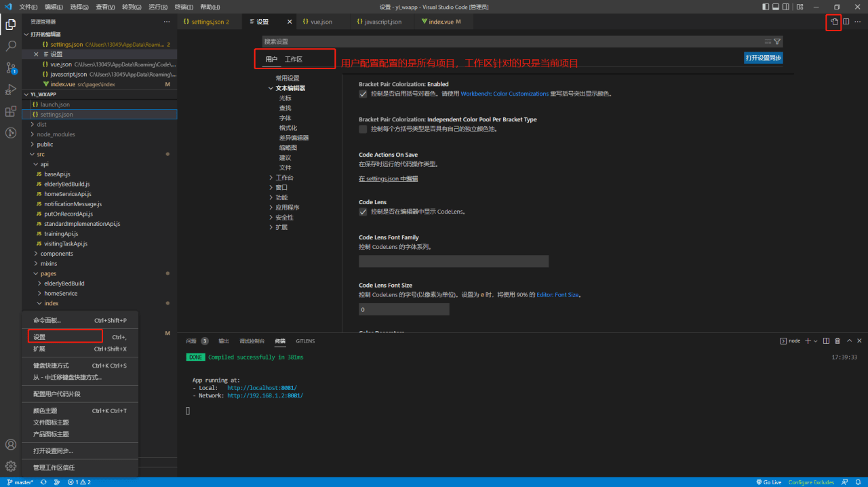Image resolution: width=868 pixels, height=487 pixels.
Task: Open the Extensions view icon
Action: pyautogui.click(x=11, y=111)
